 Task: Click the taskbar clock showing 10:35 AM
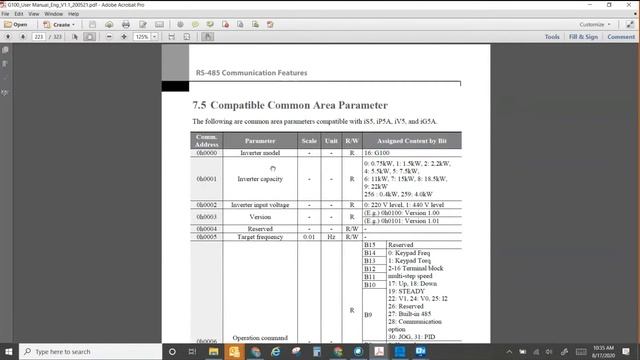click(x=603, y=351)
